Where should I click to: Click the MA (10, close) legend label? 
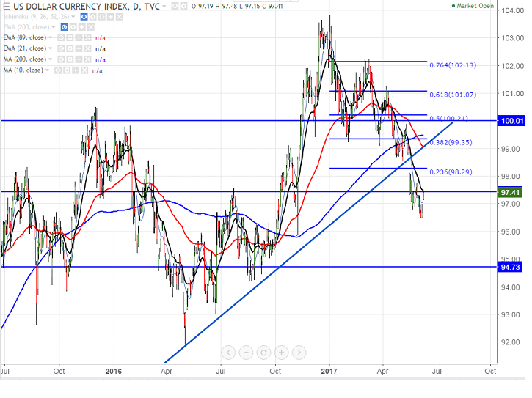[23, 70]
